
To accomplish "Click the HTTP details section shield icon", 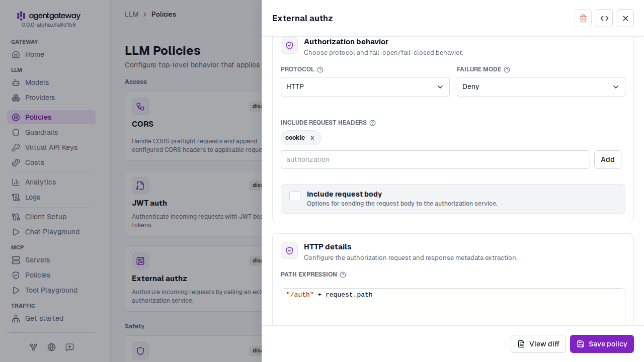I will [x=289, y=250].
